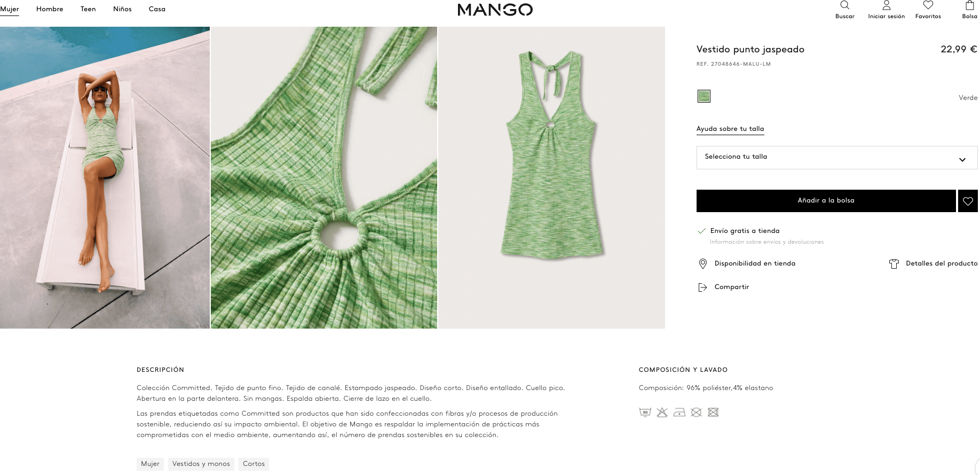This screenshot has height=475, width=980.
Task: Click the Vestidos y monos tag
Action: (x=201, y=464)
